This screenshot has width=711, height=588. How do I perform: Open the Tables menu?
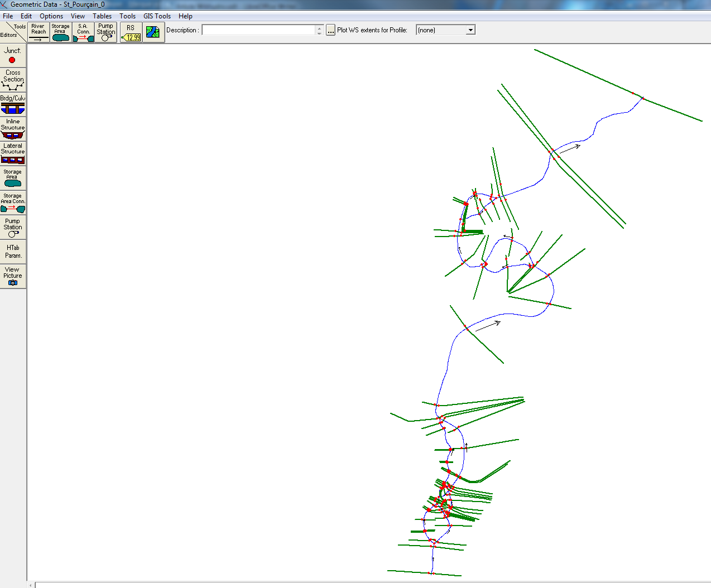point(102,16)
